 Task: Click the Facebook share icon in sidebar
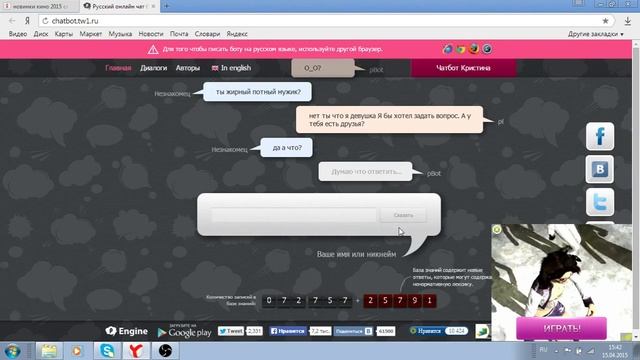600,136
